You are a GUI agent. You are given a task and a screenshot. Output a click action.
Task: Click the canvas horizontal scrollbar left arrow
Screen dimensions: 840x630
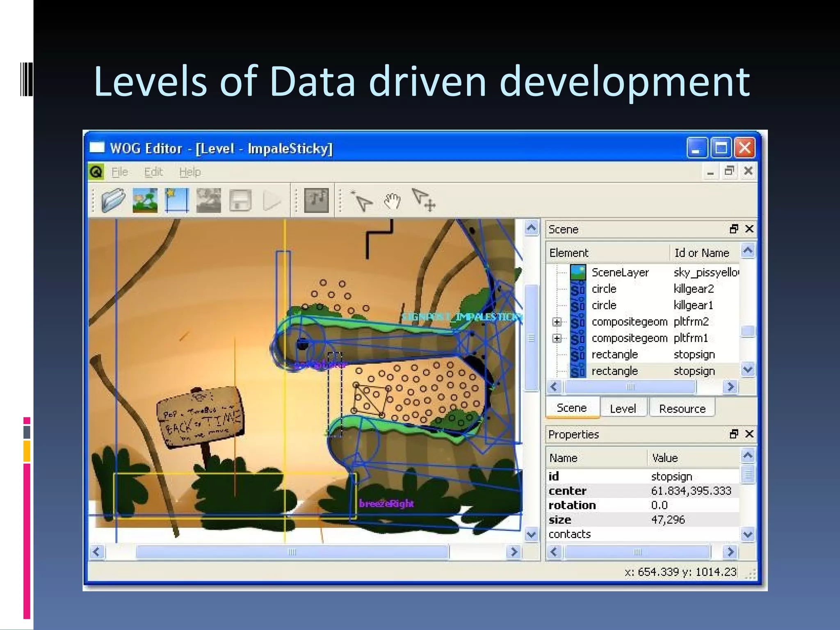97,552
